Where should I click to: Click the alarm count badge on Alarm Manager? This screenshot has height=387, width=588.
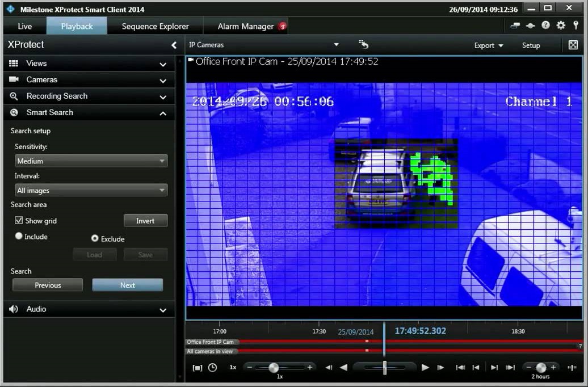click(x=283, y=26)
